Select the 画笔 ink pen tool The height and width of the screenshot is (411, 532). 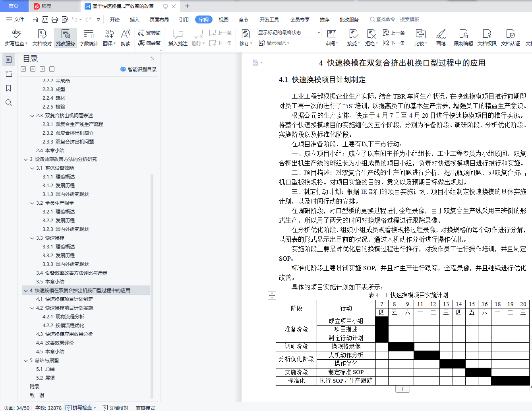pos(441,38)
